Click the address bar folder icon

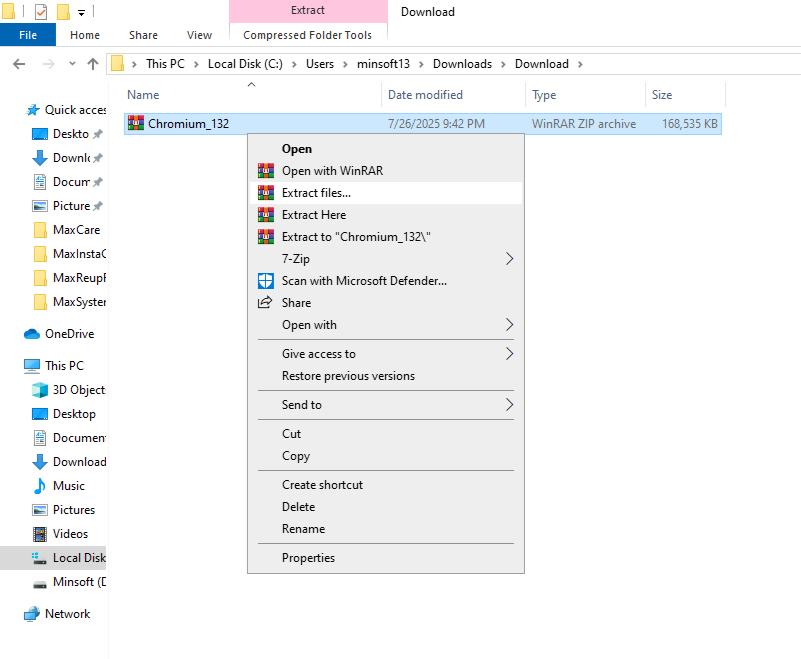(x=117, y=63)
